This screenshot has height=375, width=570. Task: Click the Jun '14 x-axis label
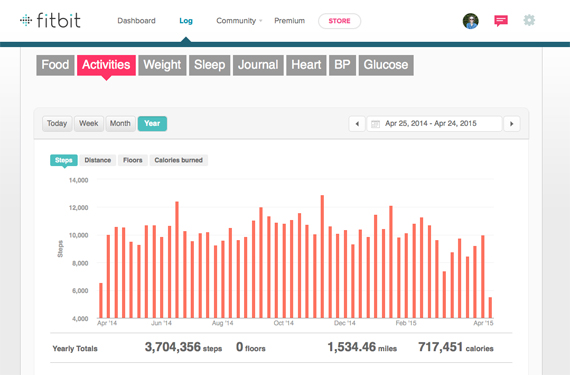pyautogui.click(x=161, y=323)
